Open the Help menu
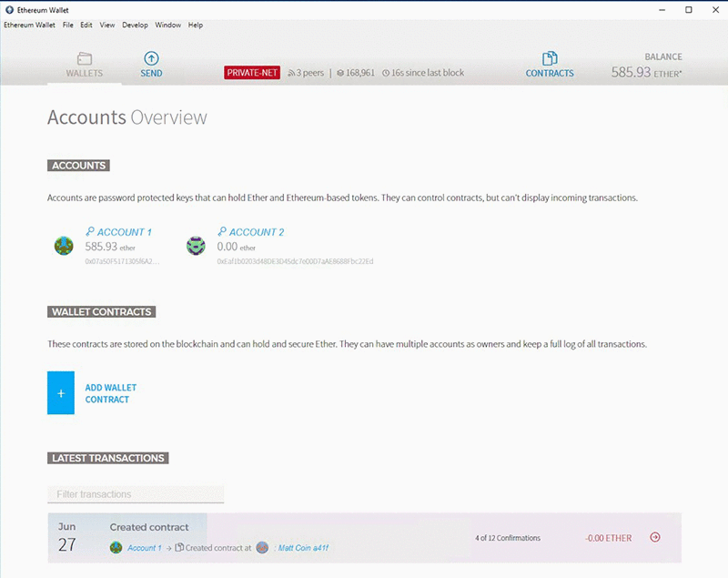This screenshot has height=578, width=728. click(x=196, y=25)
